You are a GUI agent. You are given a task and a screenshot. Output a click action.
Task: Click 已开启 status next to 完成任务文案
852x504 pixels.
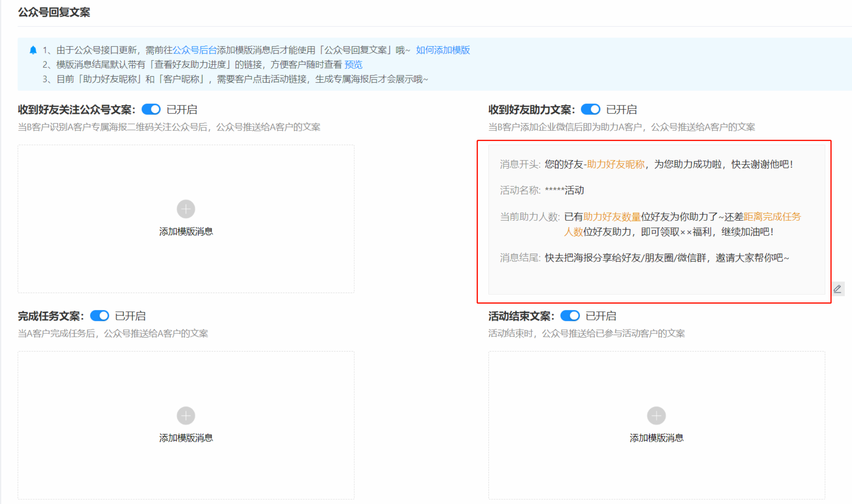pyautogui.click(x=130, y=316)
